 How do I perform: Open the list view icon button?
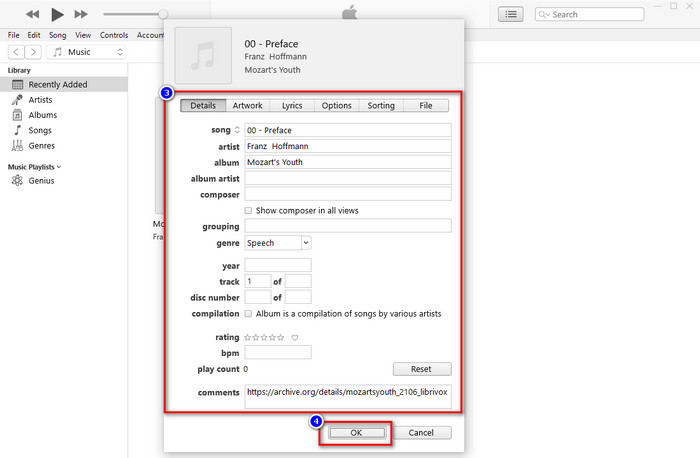pyautogui.click(x=511, y=14)
